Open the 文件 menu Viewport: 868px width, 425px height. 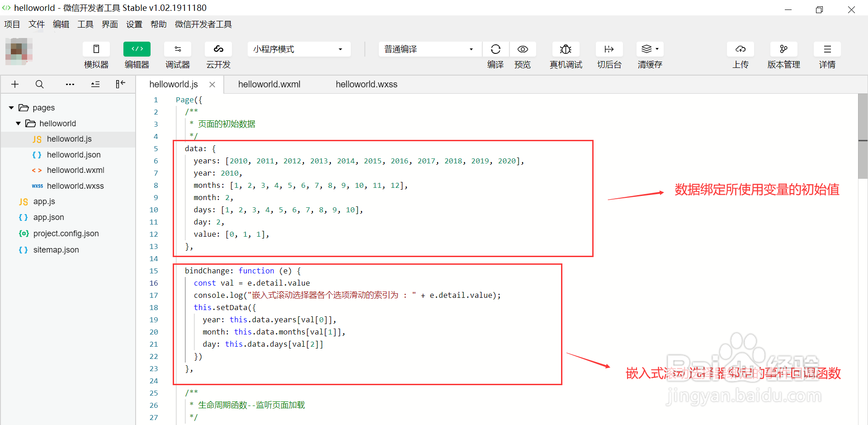[37, 24]
